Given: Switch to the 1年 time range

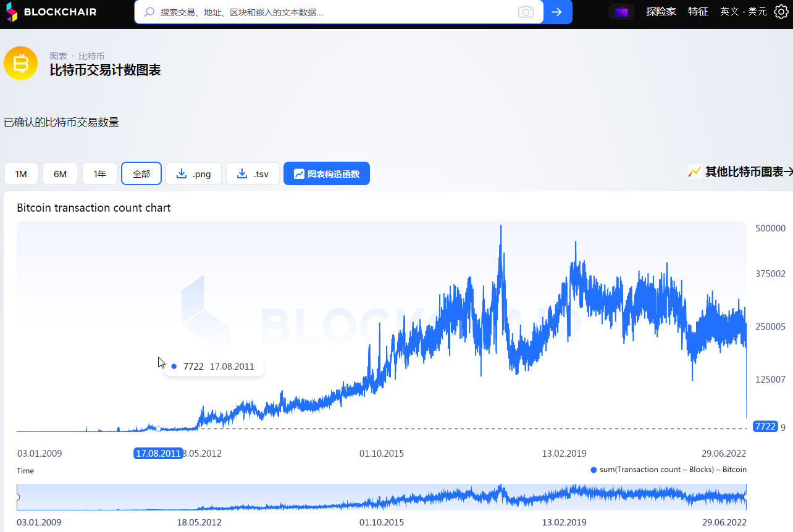Looking at the screenshot, I should (x=99, y=174).
